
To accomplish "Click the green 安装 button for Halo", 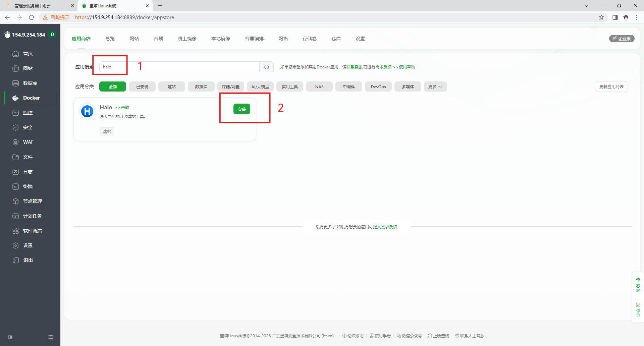I will point(242,109).
